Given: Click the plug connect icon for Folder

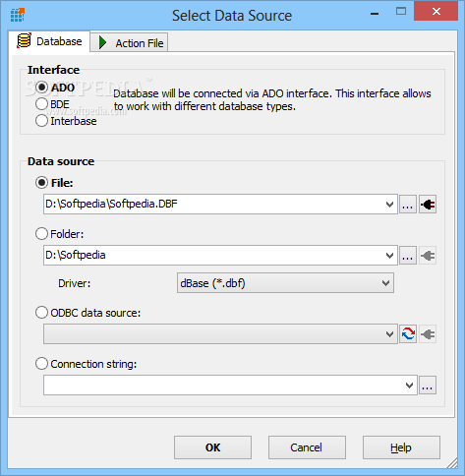Looking at the screenshot, I should 428,256.
